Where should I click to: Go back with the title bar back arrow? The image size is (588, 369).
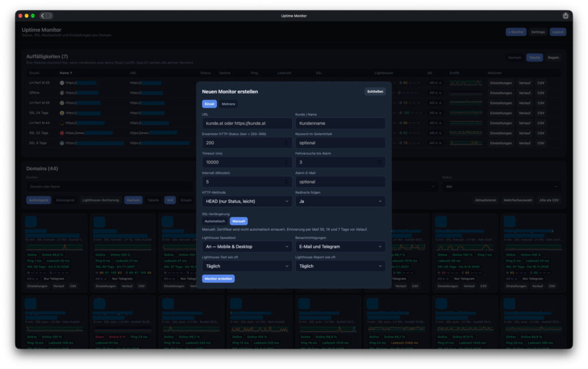[42, 16]
